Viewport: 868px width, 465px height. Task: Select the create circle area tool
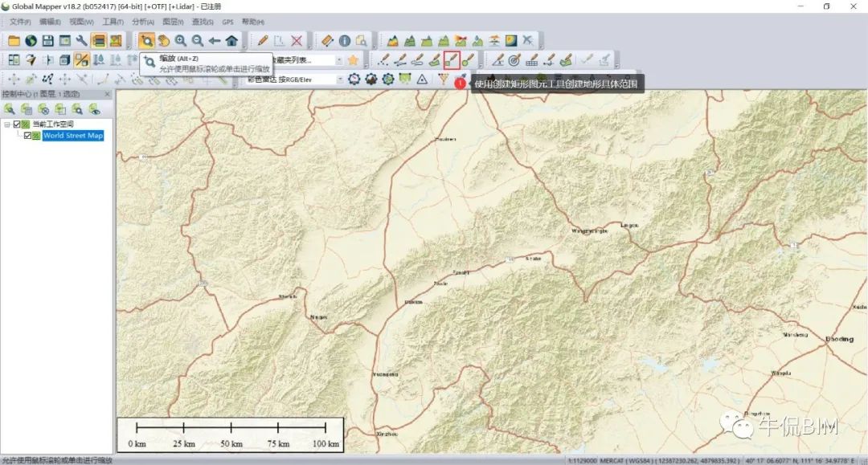click(469, 59)
